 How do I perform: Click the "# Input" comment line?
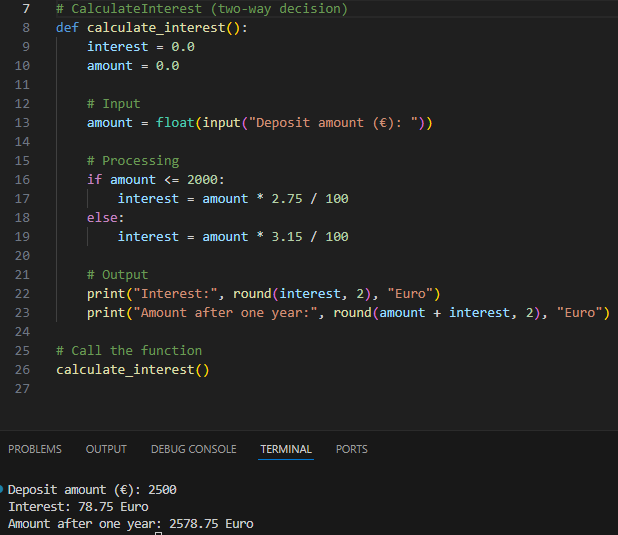[x=113, y=103]
